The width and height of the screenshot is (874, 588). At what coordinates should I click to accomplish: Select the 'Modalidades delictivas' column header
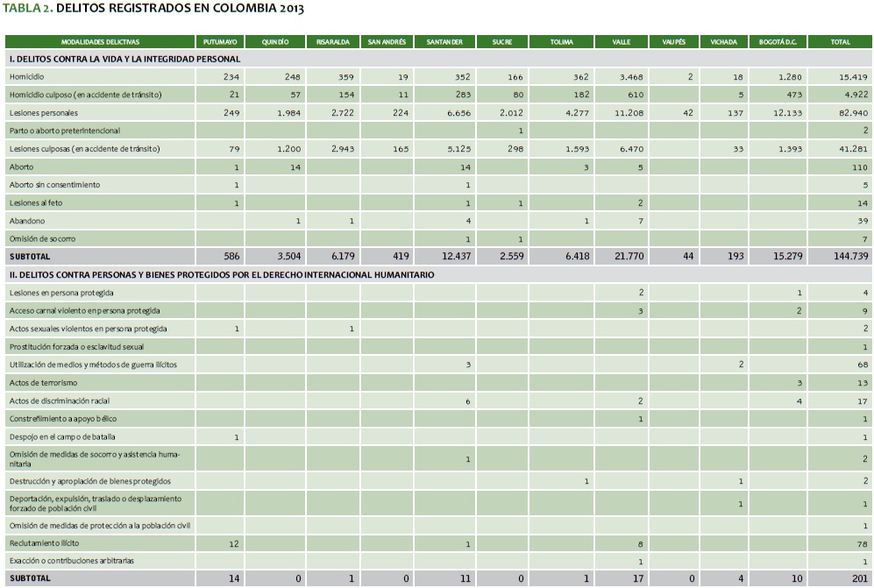tap(100, 42)
